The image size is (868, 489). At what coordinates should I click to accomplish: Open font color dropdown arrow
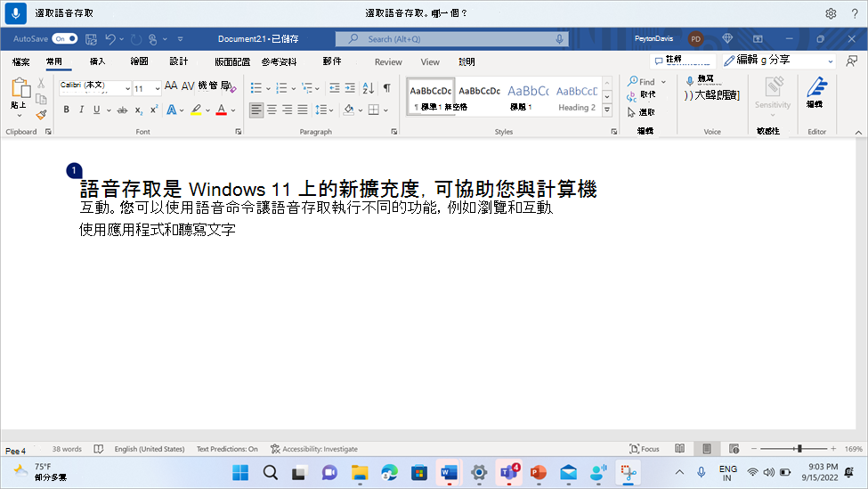233,110
